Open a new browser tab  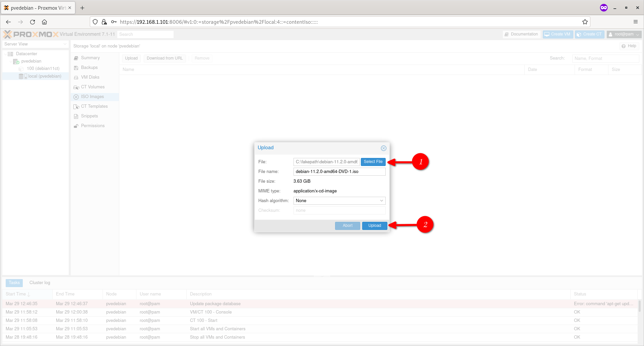(x=82, y=8)
